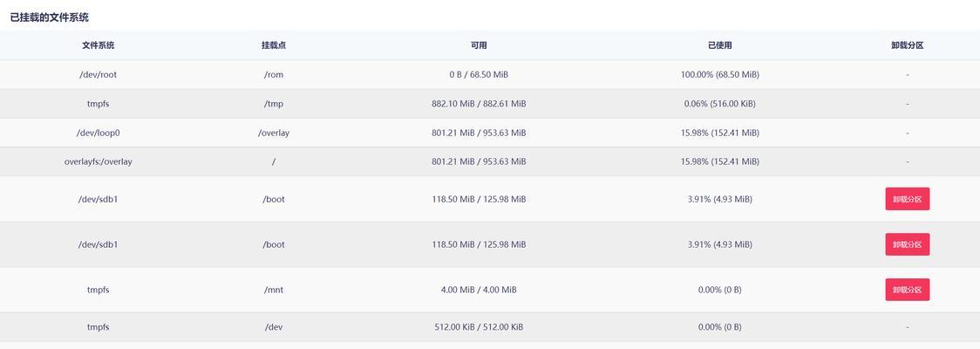Select the 100.00% (68.50 MiB) usage cell
The width and height of the screenshot is (980, 349).
720,74
